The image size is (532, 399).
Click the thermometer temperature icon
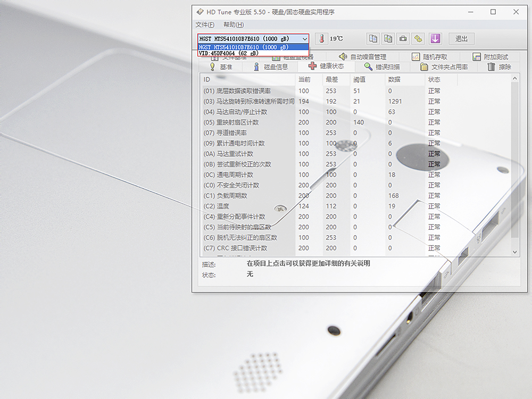[x=321, y=39]
